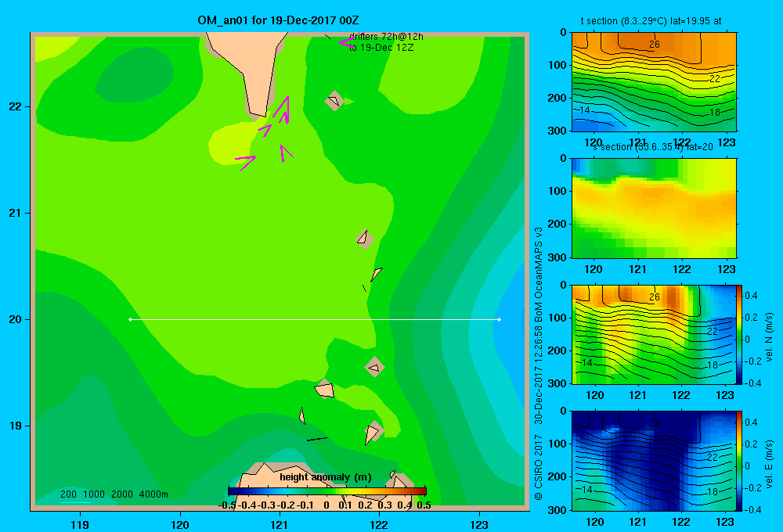Click latitude label 21 on the main map

pos(15,213)
